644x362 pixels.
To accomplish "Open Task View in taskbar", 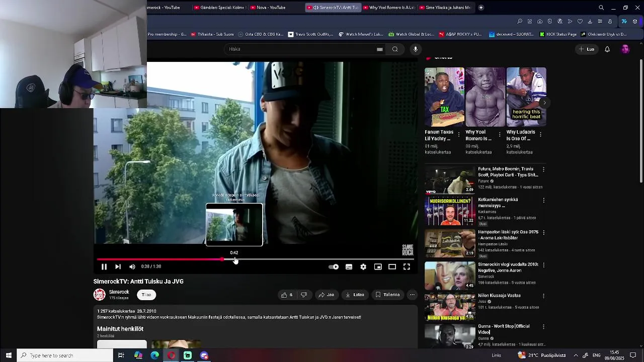I will pyautogui.click(x=121, y=355).
